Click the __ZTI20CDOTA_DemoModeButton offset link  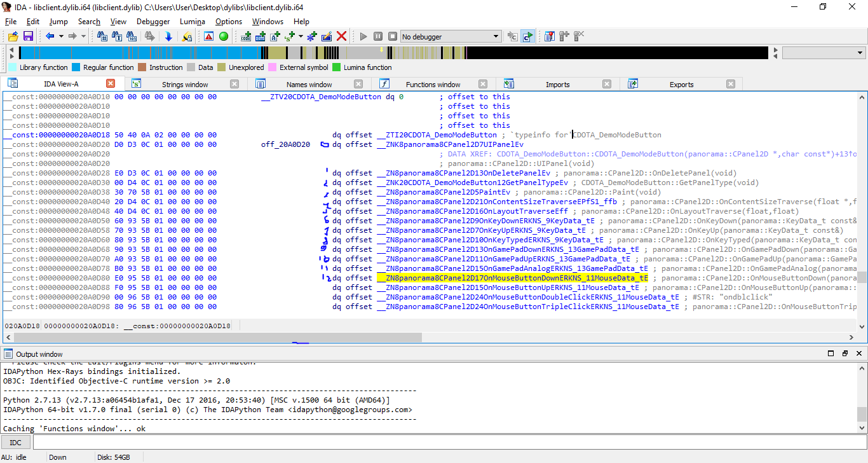[x=437, y=135]
